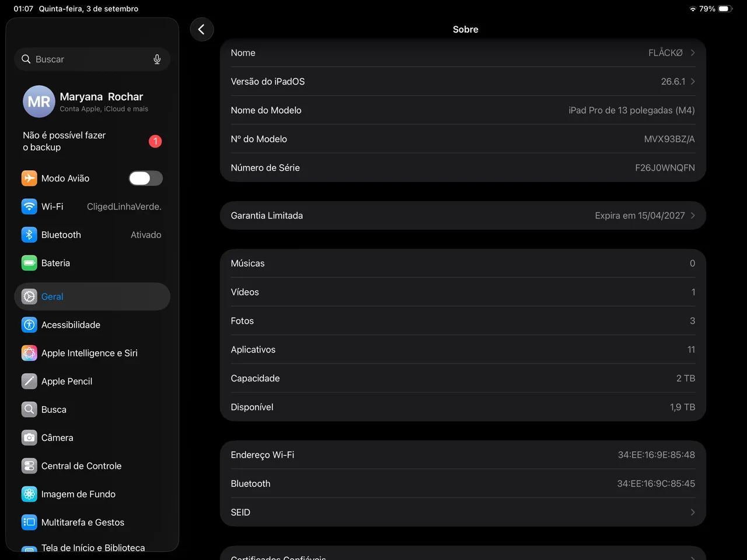This screenshot has height=560, width=747.
Task: Tap the Nome do Modelo row
Action: click(463, 110)
